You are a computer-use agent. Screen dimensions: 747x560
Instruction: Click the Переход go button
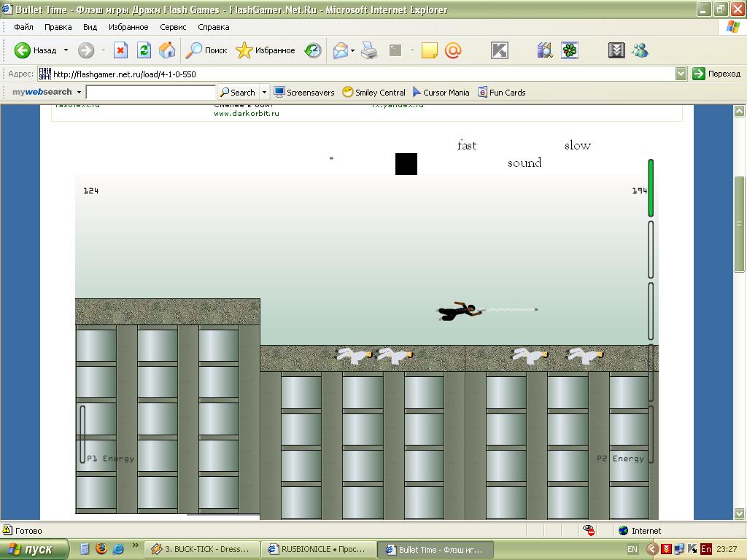tap(717, 74)
